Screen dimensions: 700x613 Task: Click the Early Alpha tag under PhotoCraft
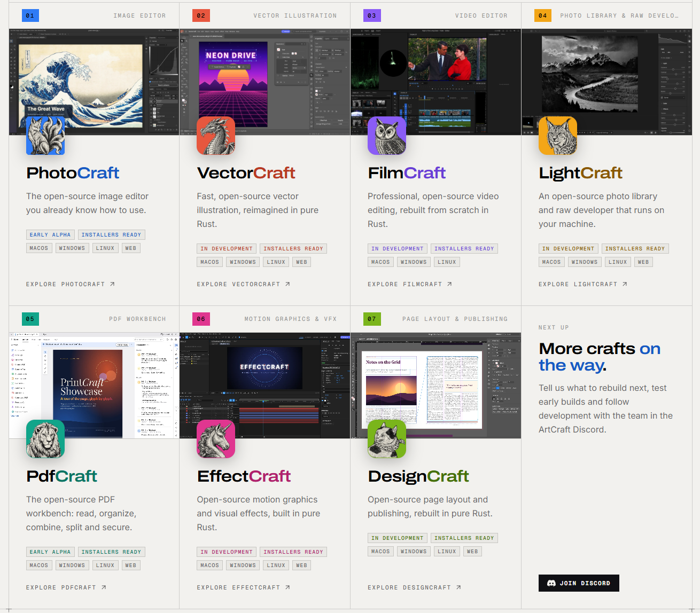click(50, 234)
